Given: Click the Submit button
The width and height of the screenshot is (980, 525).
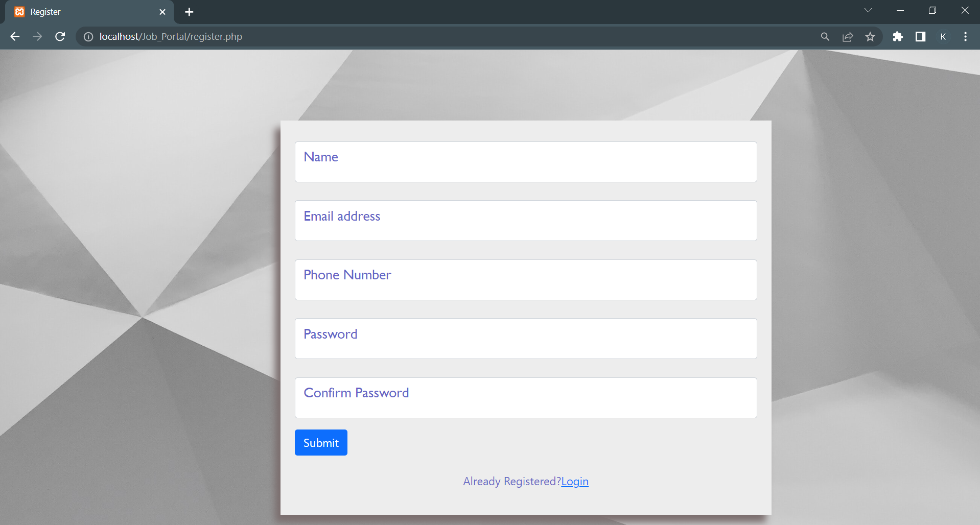Looking at the screenshot, I should pyautogui.click(x=320, y=442).
